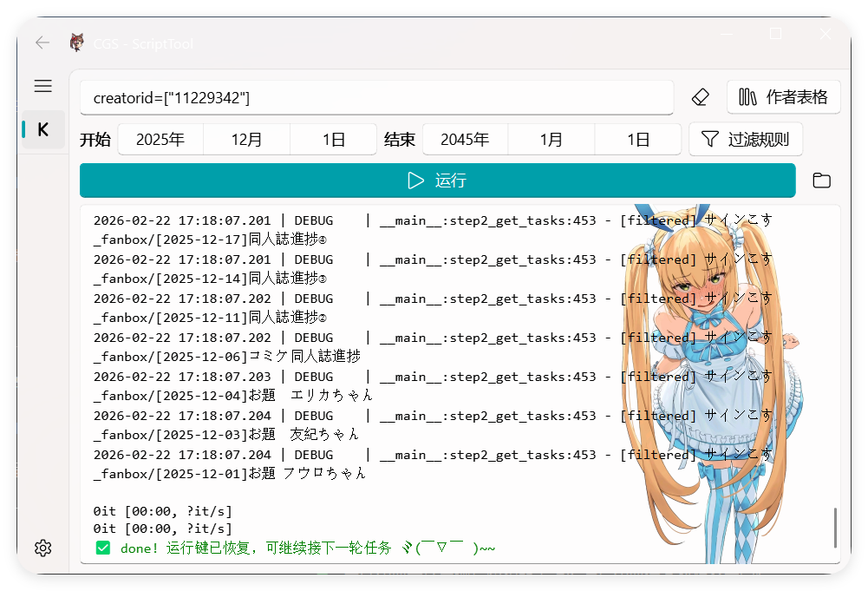
Task: Open the output folder icon
Action: point(821,181)
